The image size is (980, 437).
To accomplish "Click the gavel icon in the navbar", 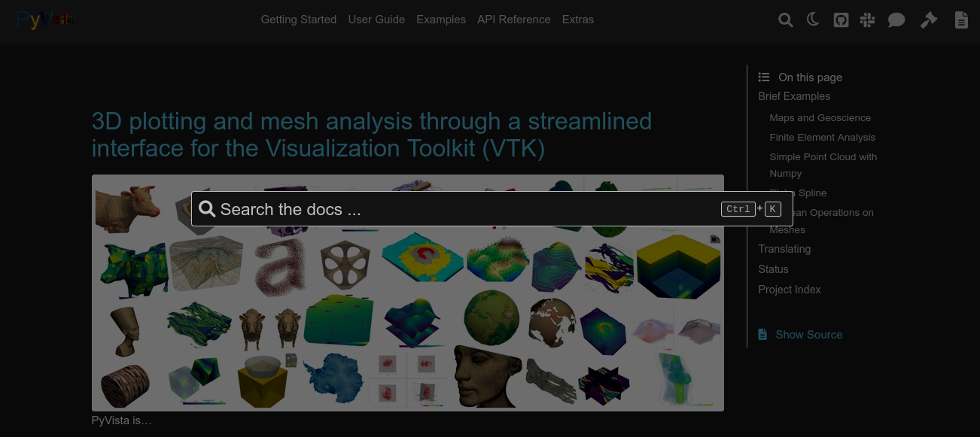I will pyautogui.click(x=928, y=20).
